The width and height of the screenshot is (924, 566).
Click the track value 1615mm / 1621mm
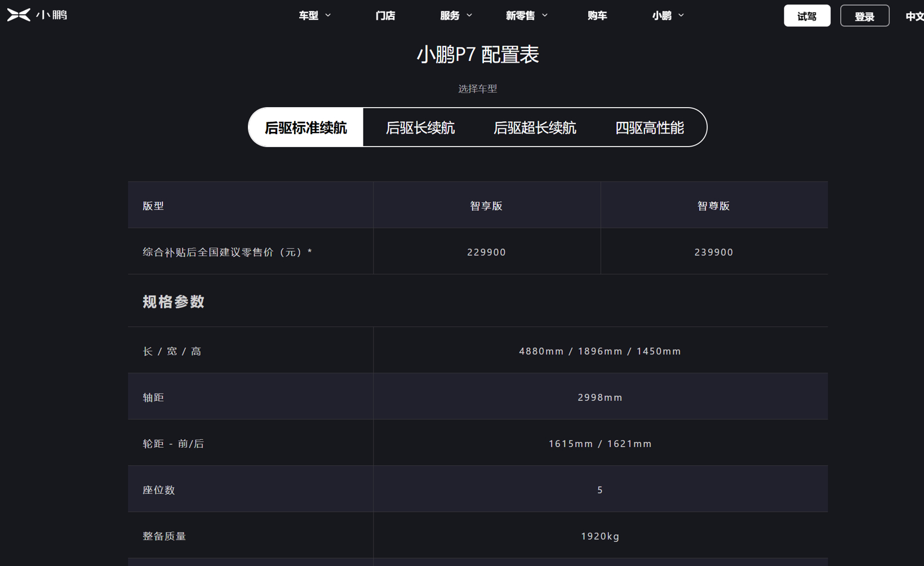(600, 444)
